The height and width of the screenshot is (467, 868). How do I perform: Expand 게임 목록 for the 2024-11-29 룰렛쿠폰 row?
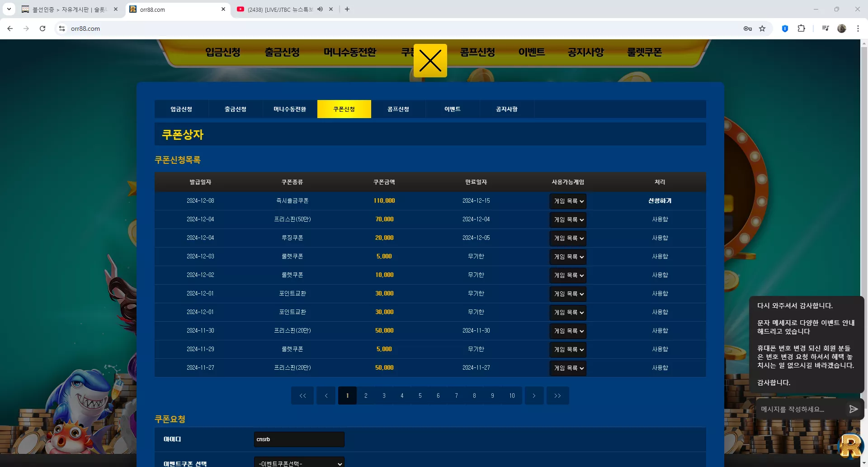tap(568, 349)
